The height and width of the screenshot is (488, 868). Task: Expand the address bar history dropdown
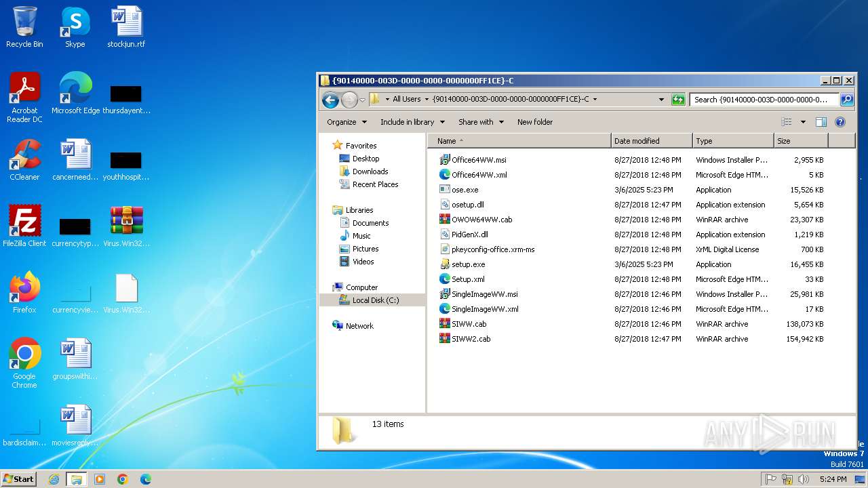(x=662, y=100)
